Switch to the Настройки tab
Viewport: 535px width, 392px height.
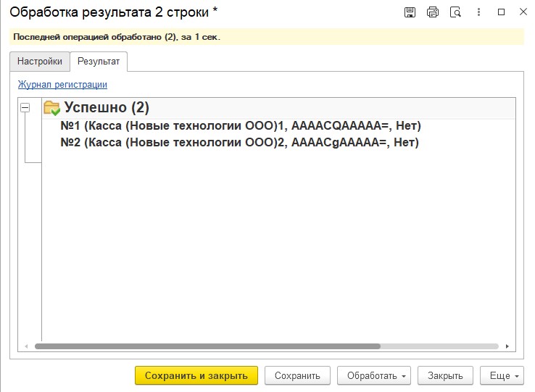40,62
